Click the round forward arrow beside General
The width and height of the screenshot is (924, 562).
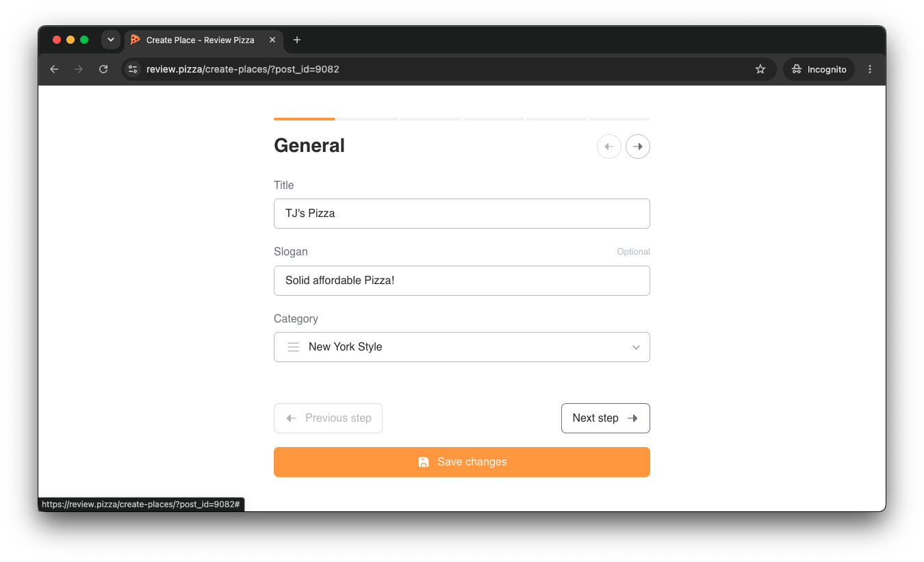pos(638,146)
